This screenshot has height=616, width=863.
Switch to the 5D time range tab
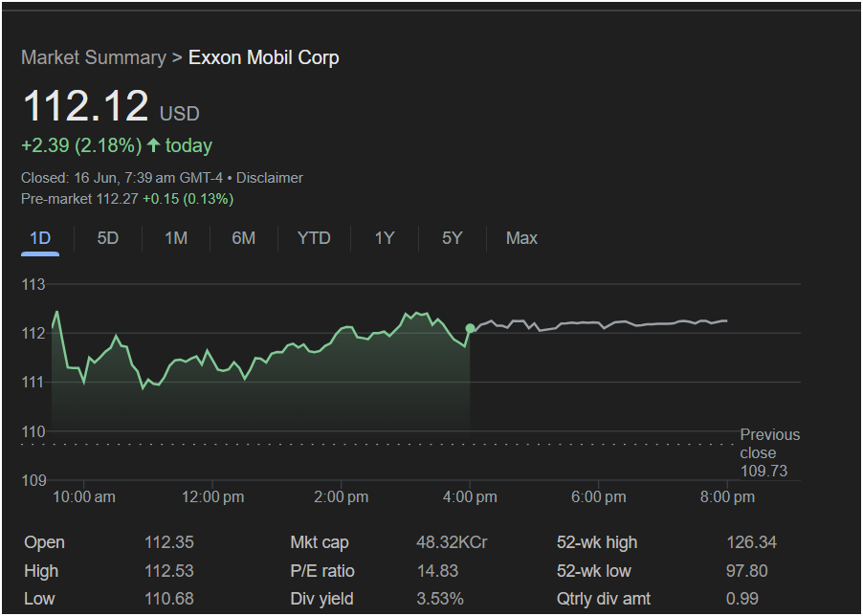tap(108, 238)
